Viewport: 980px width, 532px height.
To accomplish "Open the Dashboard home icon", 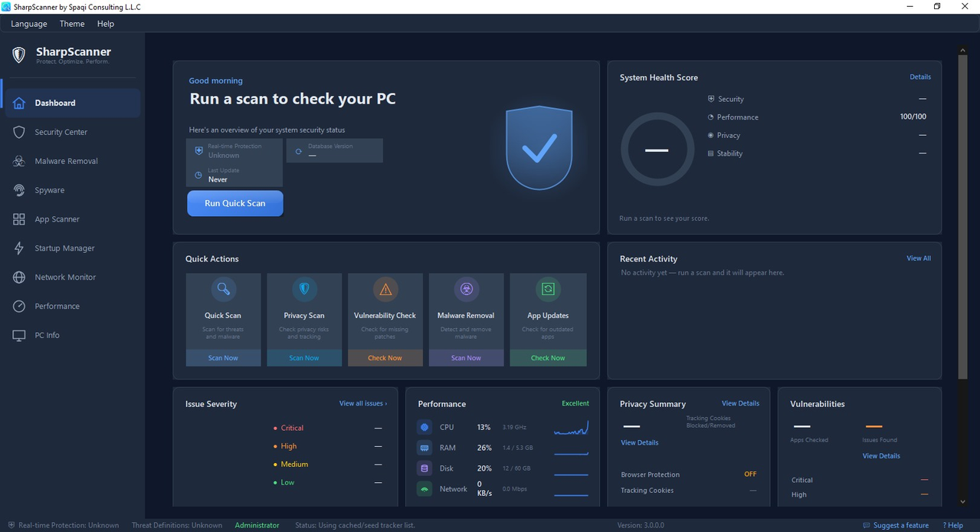I will 19,103.
